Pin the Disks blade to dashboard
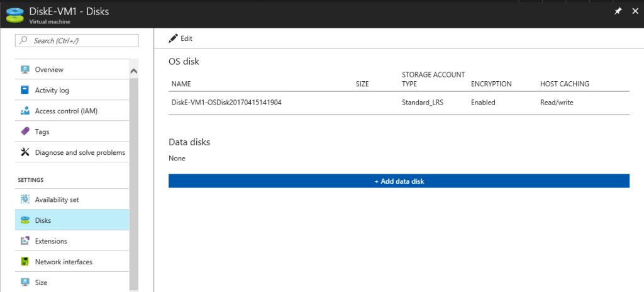 click(x=618, y=11)
